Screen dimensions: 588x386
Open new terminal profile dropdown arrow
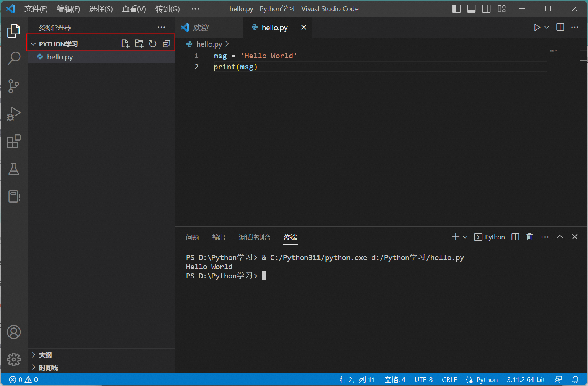[x=465, y=237]
